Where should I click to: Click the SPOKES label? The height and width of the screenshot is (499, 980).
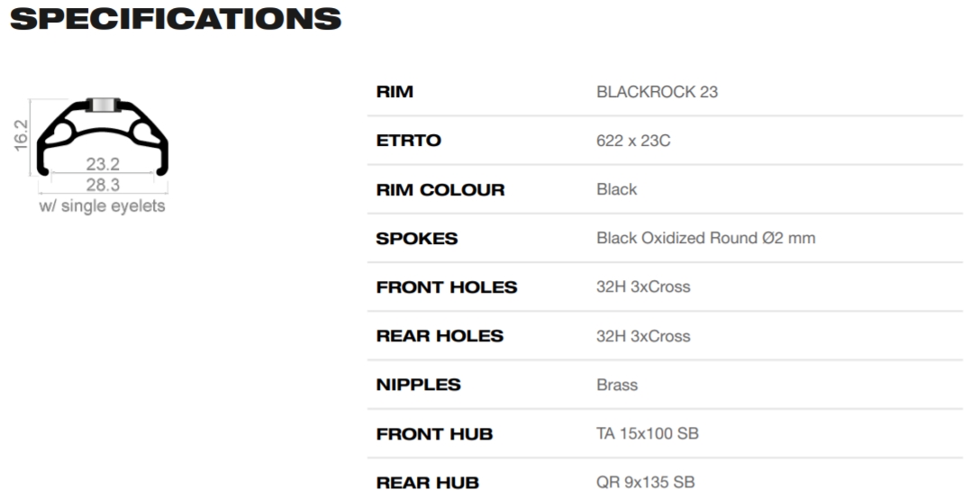pyautogui.click(x=416, y=239)
